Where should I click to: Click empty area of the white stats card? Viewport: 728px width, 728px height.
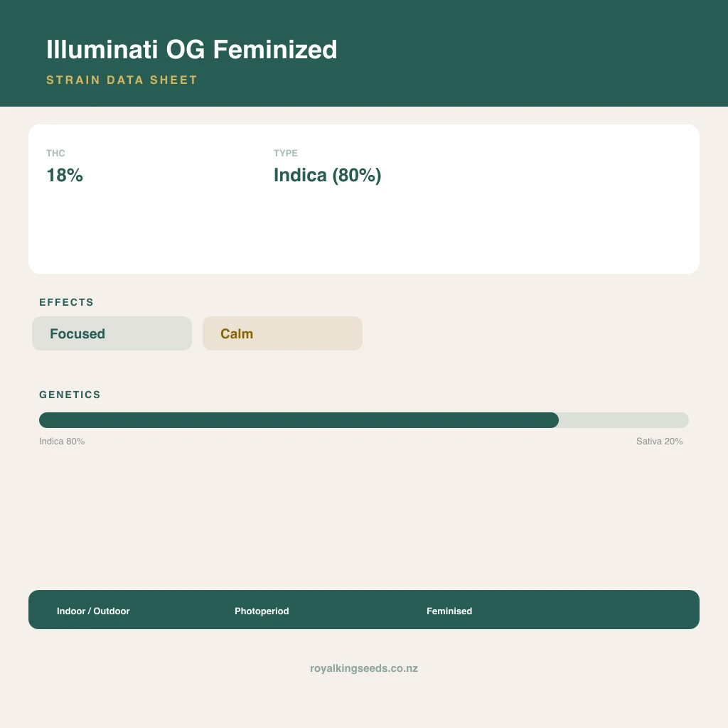534,223
